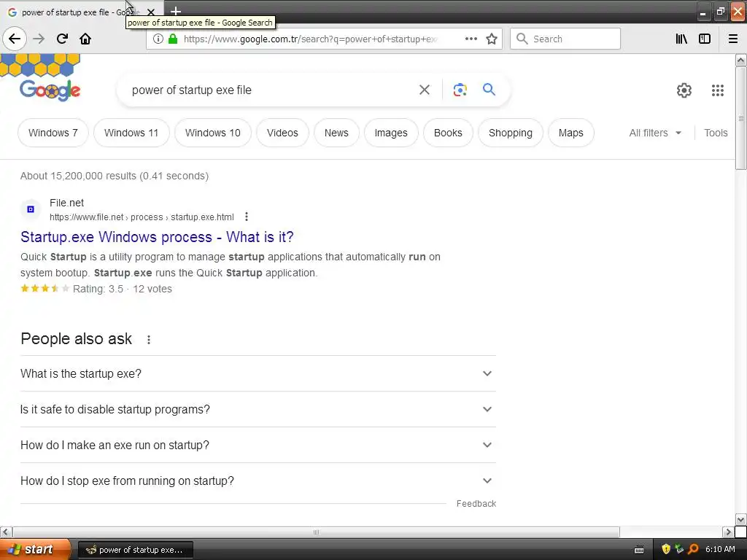Select the Windows 7 filter chip
The width and height of the screenshot is (747, 560).
(x=53, y=133)
